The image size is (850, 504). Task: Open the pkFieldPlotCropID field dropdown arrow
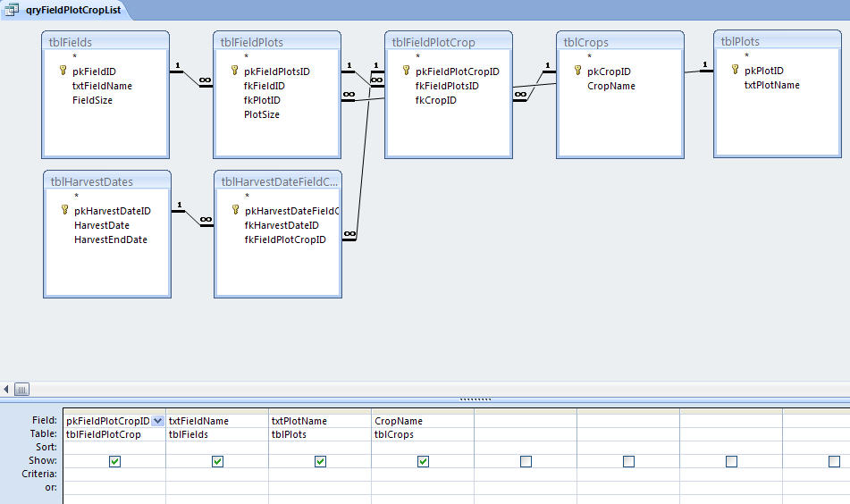(157, 421)
